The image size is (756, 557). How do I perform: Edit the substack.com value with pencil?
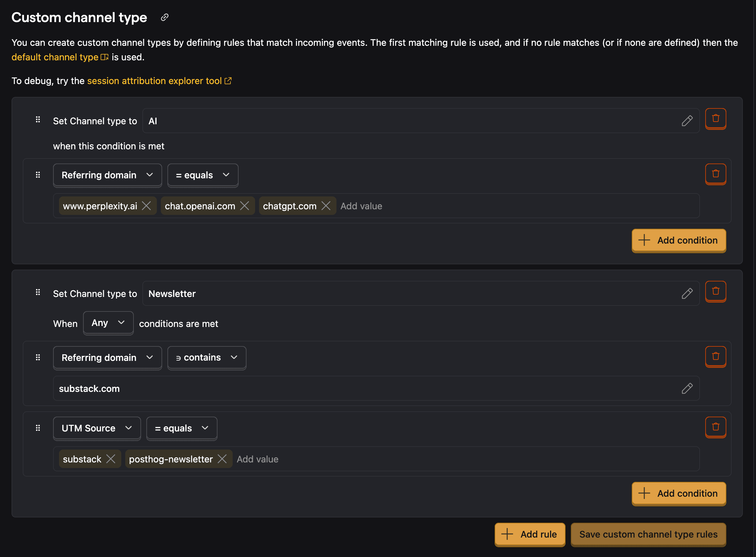687,388
